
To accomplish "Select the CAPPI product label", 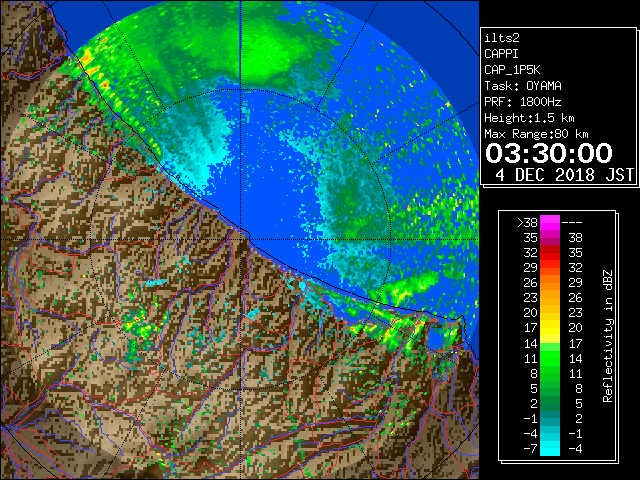I will pos(501,54).
